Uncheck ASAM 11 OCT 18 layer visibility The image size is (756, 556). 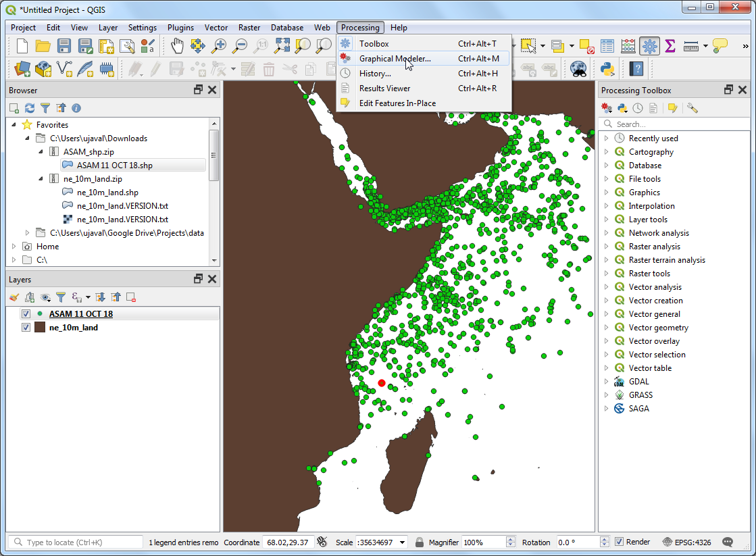click(x=26, y=314)
